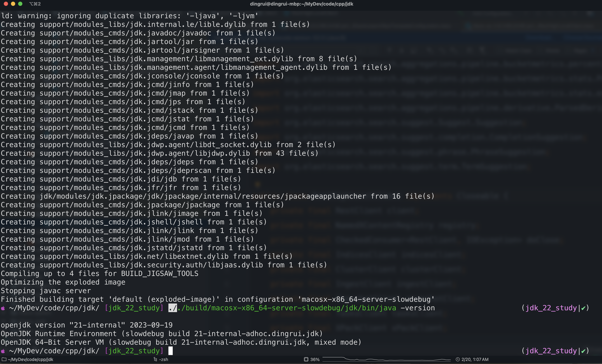
Task: Click the jpackageapplauncher from 16 file(s) line
Action: (x=218, y=196)
